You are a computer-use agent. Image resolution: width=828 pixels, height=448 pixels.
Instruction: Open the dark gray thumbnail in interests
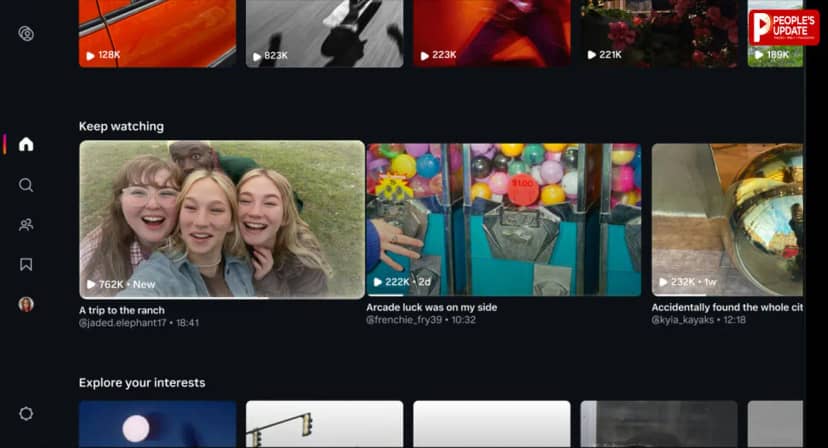[x=659, y=424]
